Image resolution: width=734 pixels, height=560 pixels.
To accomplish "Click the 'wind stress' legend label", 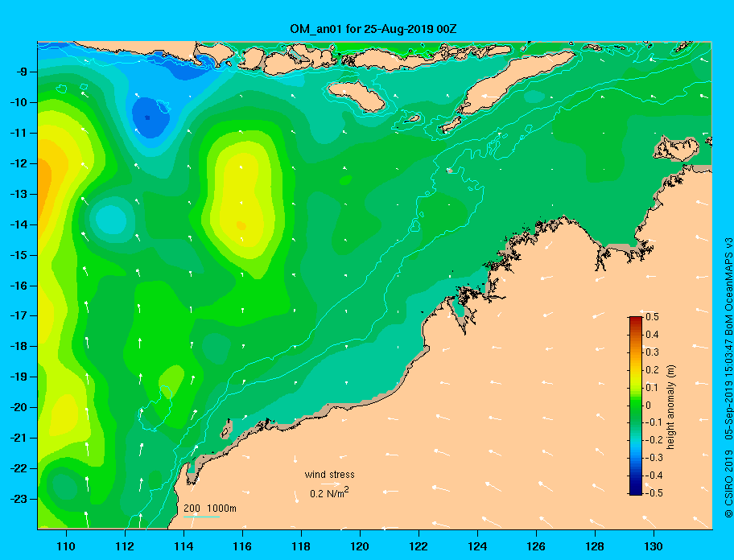I will [x=329, y=475].
